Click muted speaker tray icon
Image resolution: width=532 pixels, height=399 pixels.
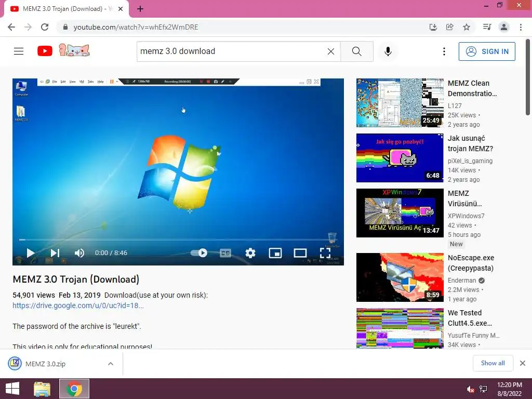click(470, 389)
